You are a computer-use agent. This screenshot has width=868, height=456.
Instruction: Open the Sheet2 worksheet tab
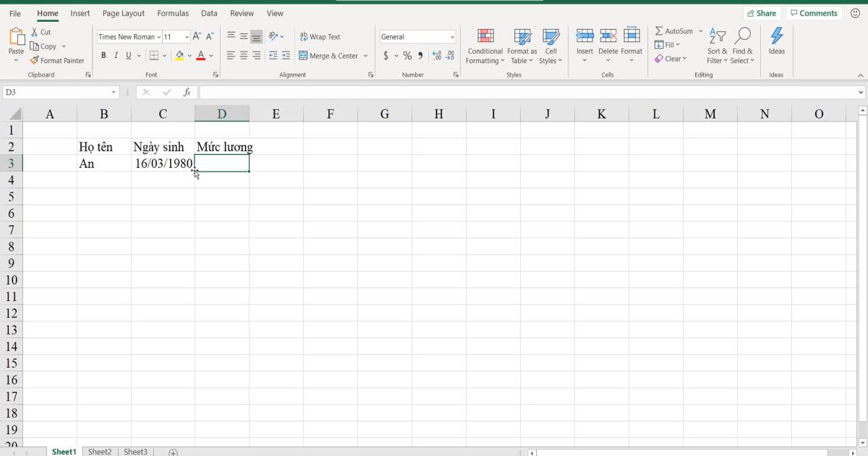pos(100,451)
